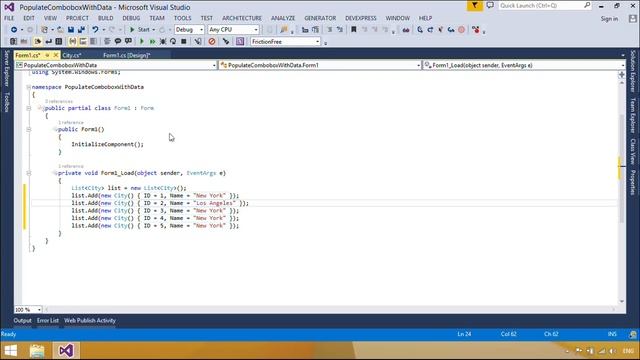Image resolution: width=640 pixels, height=360 pixels.
Task: Open File Explorer from taskbar
Action: [x=37, y=351]
